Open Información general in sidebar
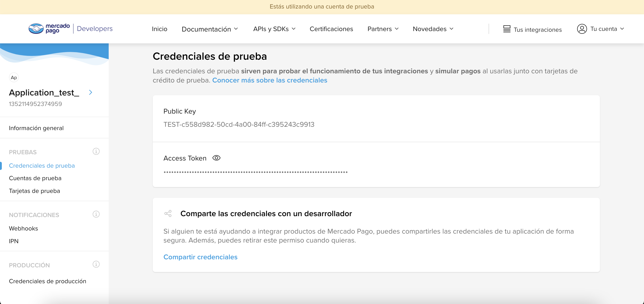644x304 pixels. tap(36, 128)
